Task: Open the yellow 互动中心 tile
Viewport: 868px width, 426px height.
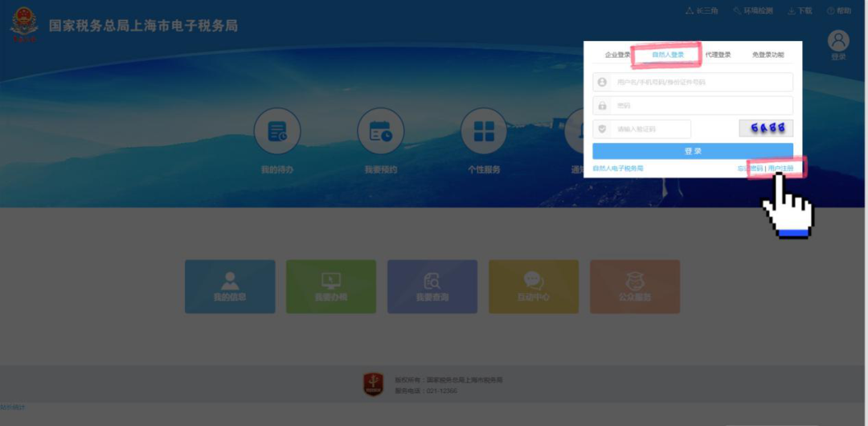Action: click(534, 286)
